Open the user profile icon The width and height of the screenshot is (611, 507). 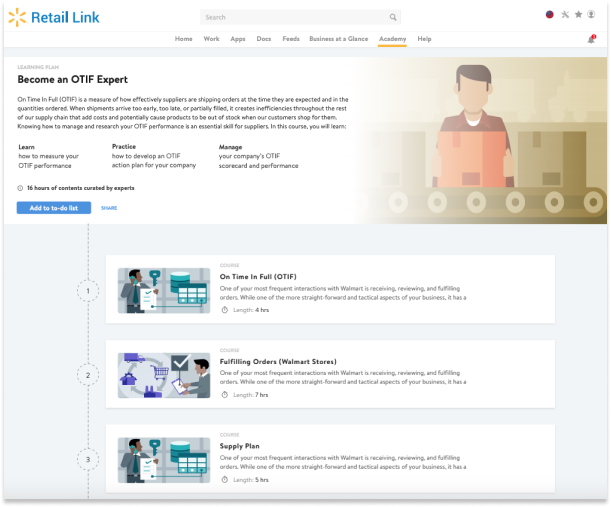coord(591,14)
